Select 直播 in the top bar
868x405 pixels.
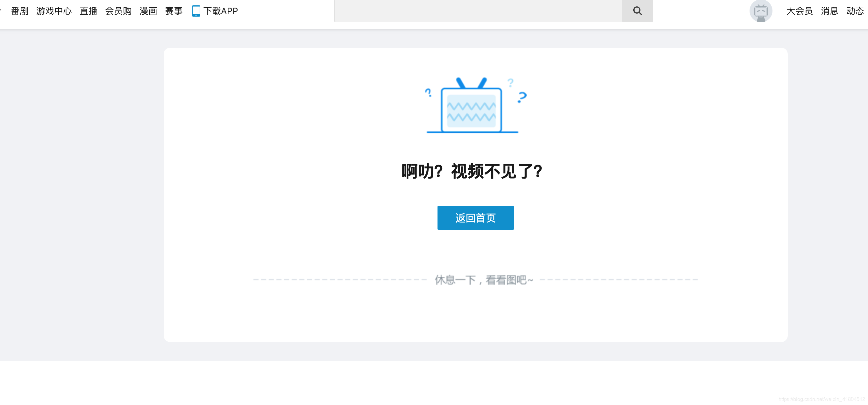pyautogui.click(x=88, y=11)
